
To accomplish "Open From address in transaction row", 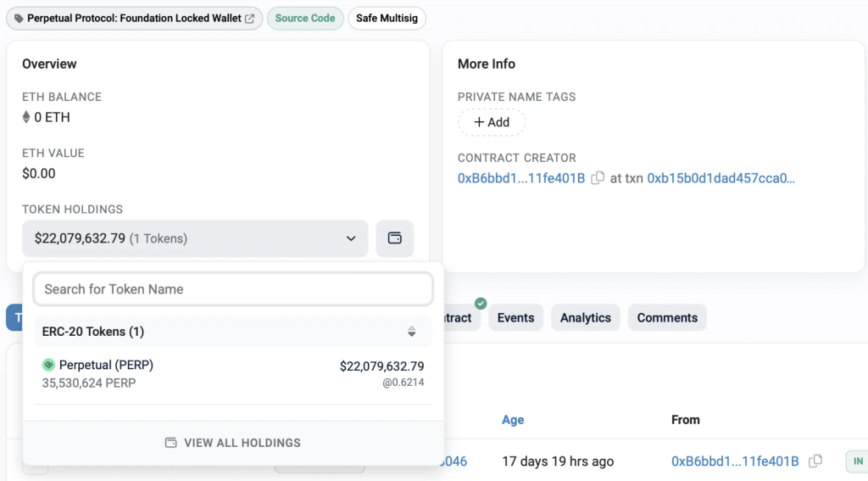I will click(735, 461).
